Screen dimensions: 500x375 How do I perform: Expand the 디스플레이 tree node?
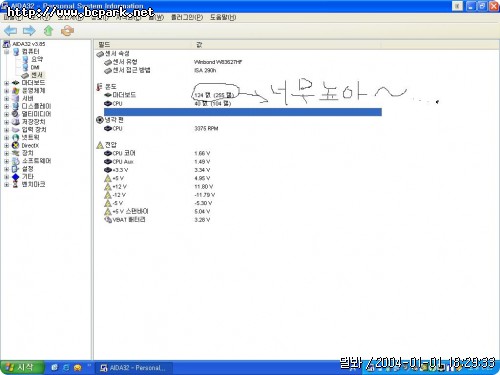pyautogui.click(x=6, y=106)
